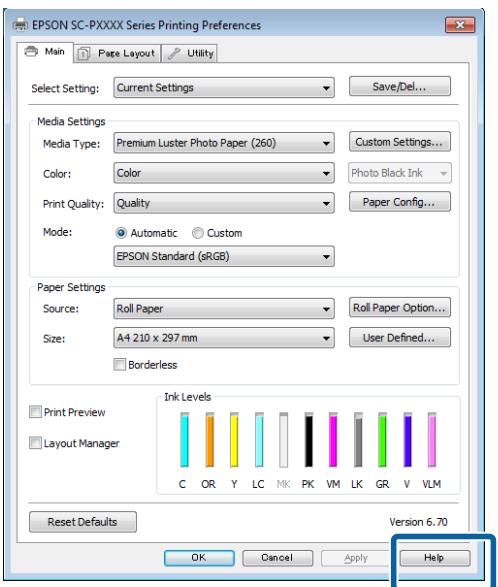Click the Light Cyan (LC) ink bar
The image size is (498, 587).
[x=259, y=440]
